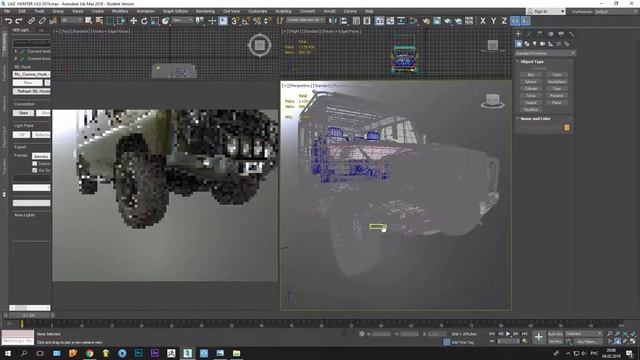The height and width of the screenshot is (360, 640).
Task: Open the Modifiers menu
Action: click(x=120, y=11)
